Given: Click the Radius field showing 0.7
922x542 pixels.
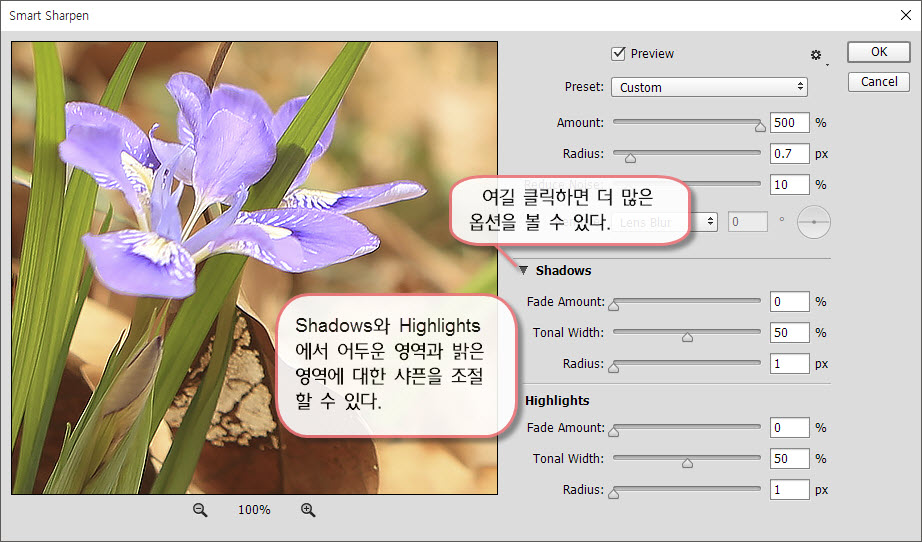Looking at the screenshot, I should click(x=790, y=154).
